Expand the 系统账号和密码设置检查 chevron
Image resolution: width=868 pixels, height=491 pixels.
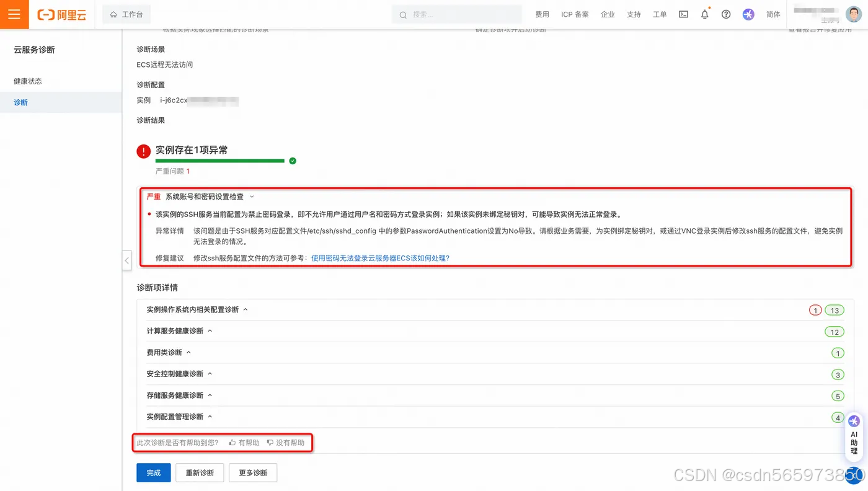pos(251,196)
